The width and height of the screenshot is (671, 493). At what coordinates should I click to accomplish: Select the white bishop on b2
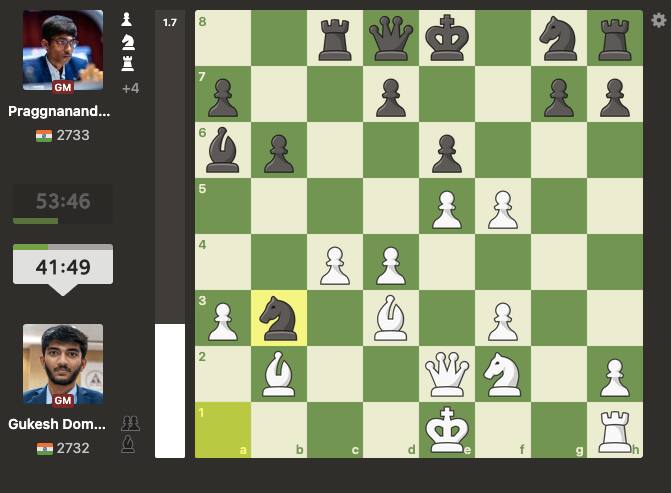(279, 374)
